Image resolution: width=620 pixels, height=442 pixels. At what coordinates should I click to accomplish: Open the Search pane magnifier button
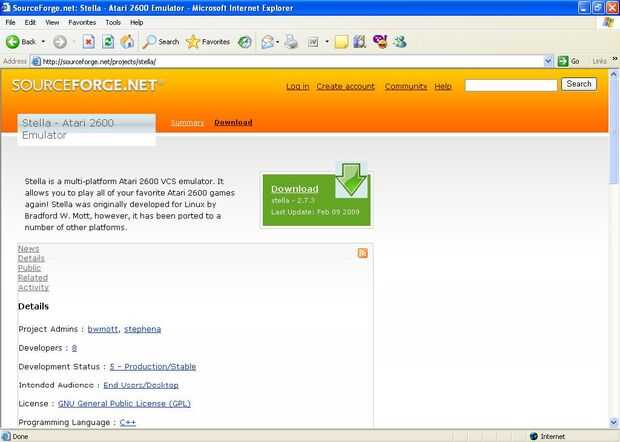coord(161,42)
